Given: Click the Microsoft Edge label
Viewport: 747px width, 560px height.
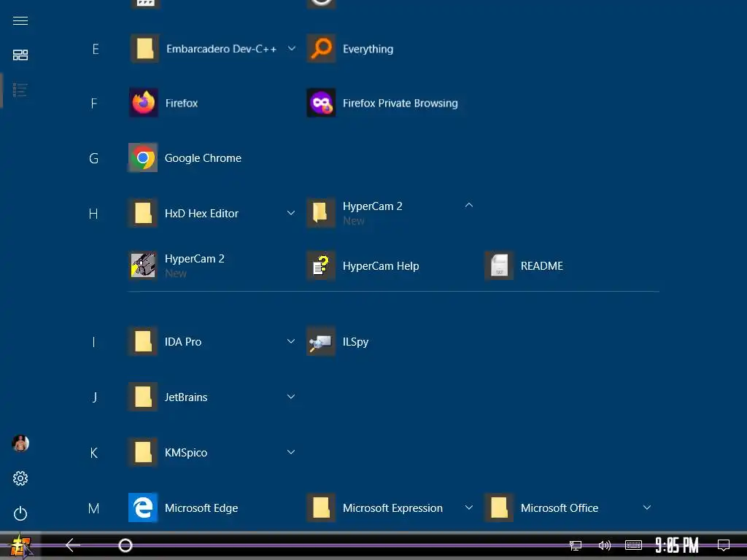Looking at the screenshot, I should (x=201, y=508).
